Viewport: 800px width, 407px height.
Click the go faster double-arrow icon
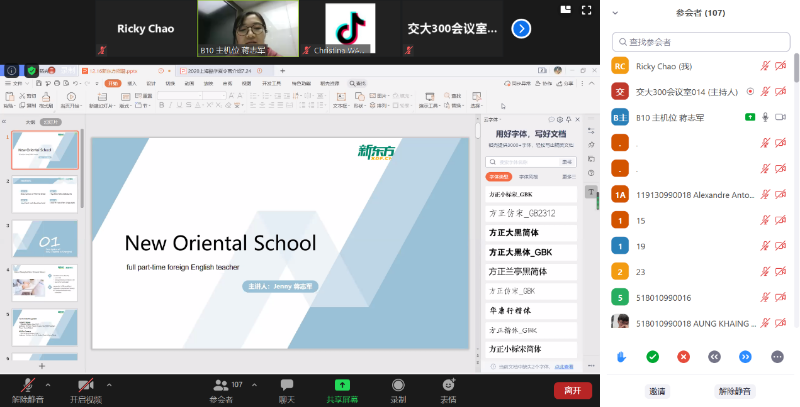coord(745,357)
